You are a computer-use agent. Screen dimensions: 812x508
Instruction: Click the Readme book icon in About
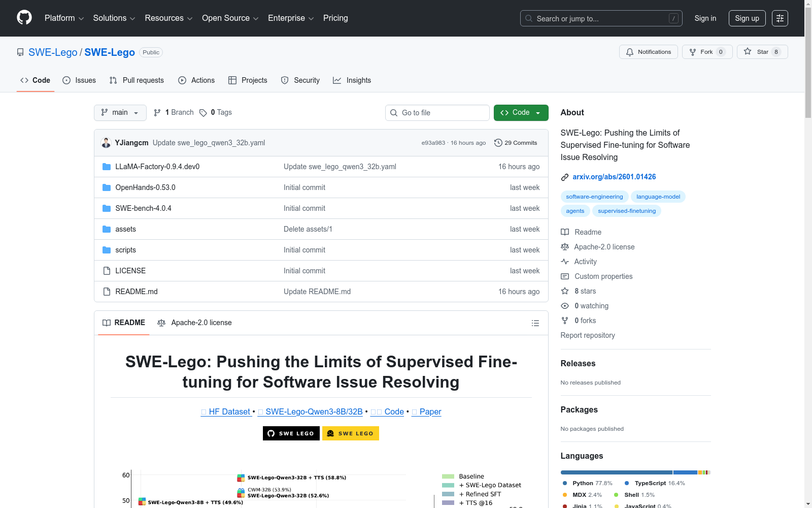[565, 232]
